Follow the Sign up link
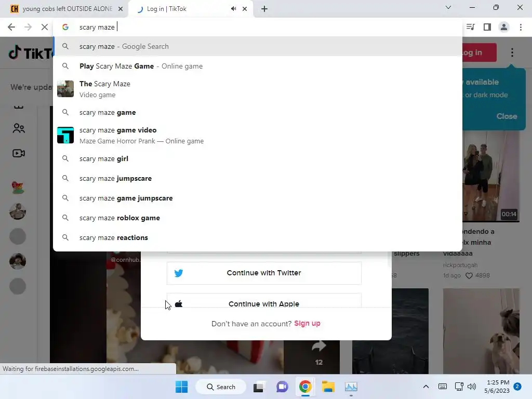532x399 pixels. [307, 323]
